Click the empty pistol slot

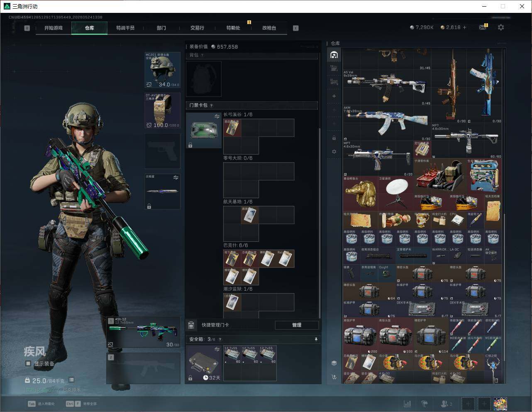(x=163, y=151)
